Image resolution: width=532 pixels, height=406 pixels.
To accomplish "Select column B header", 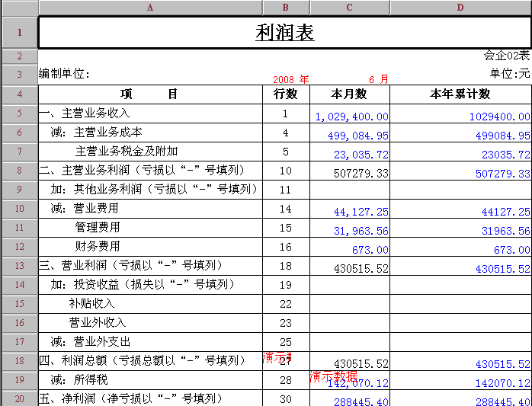I will 286,8.
